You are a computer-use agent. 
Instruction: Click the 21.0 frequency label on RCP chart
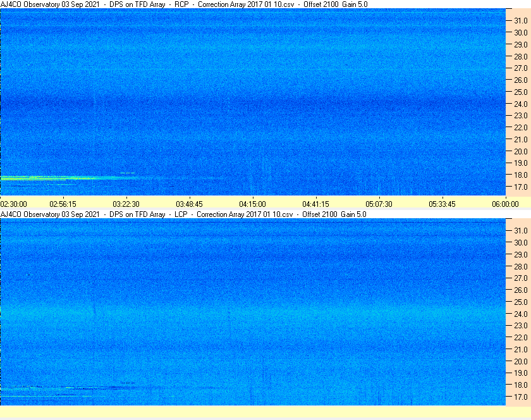point(521,139)
